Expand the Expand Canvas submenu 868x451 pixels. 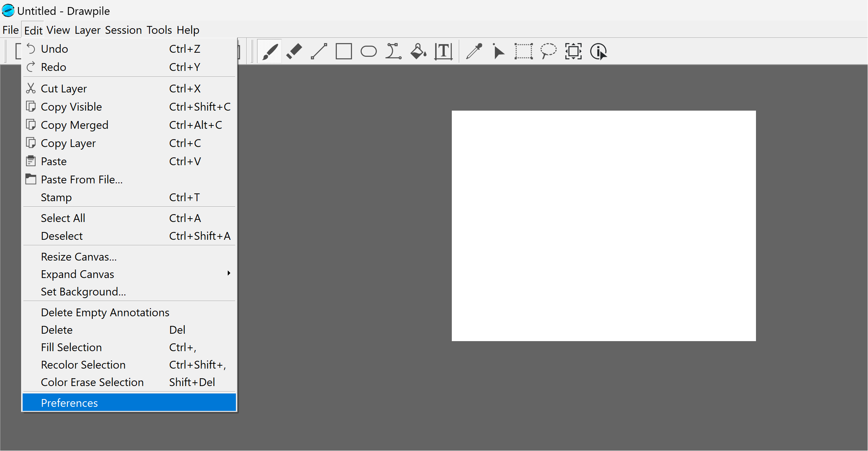click(77, 274)
